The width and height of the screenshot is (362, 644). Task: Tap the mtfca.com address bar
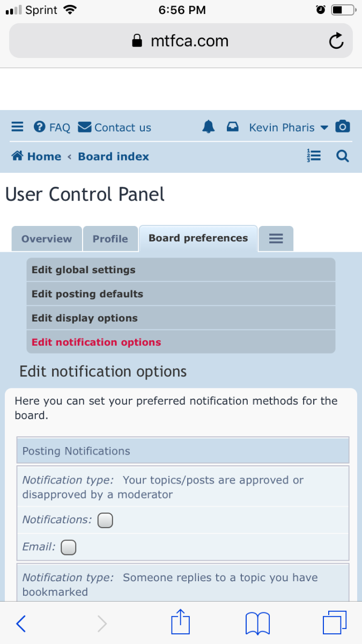click(x=181, y=41)
